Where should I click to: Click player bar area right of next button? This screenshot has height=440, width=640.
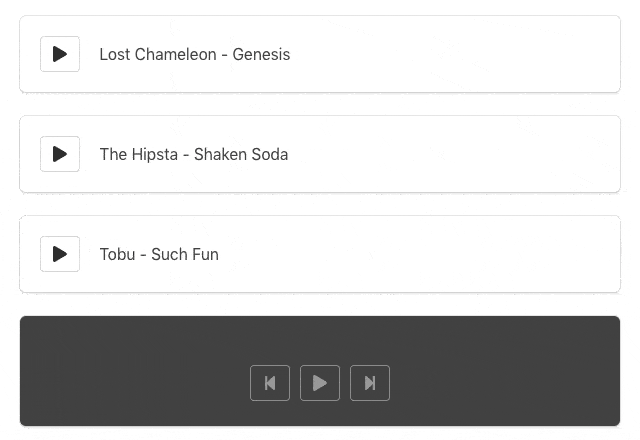point(500,383)
